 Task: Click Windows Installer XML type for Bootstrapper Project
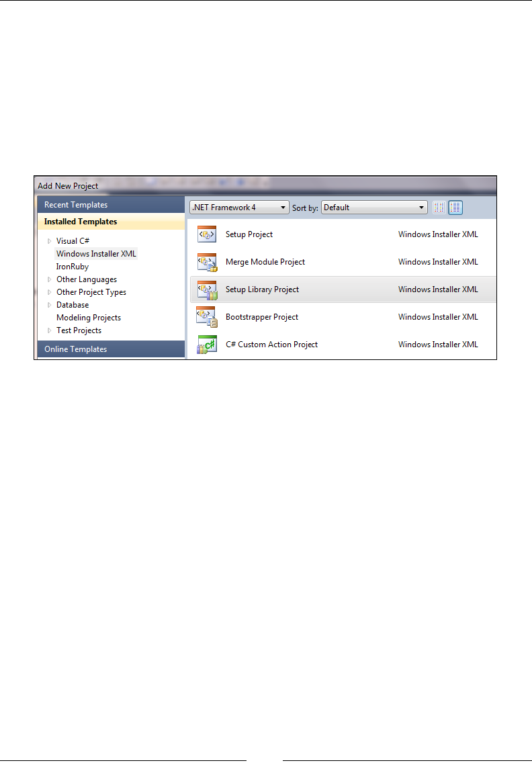(438, 317)
